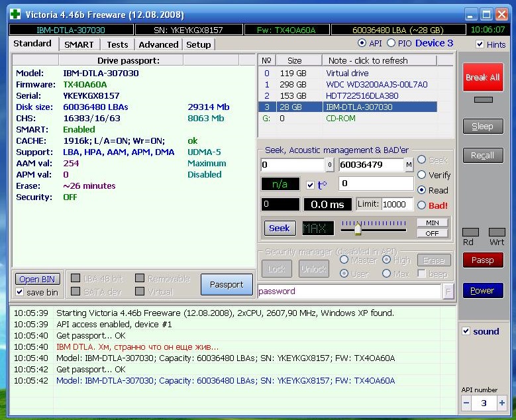The height and width of the screenshot is (420, 516).
Task: Select the Verify radio option
Action: pyautogui.click(x=421, y=175)
